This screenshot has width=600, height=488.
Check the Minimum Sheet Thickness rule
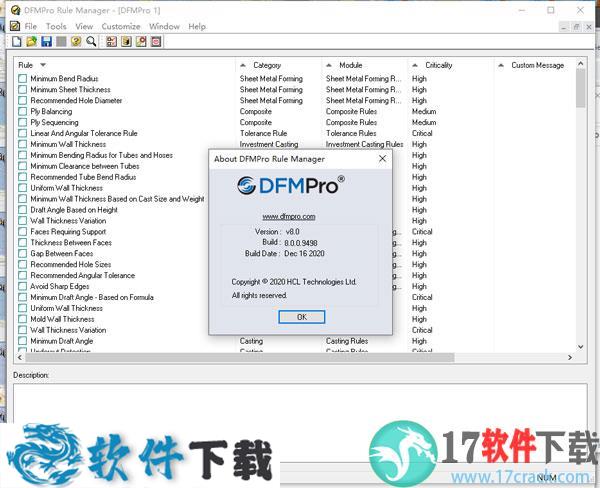tap(23, 90)
